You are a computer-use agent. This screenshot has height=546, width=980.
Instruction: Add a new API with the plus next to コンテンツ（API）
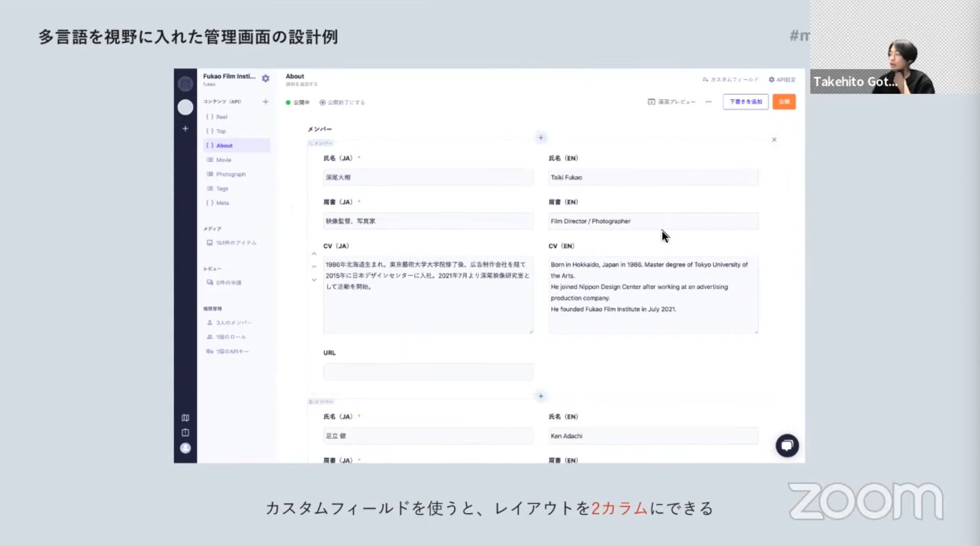(266, 102)
